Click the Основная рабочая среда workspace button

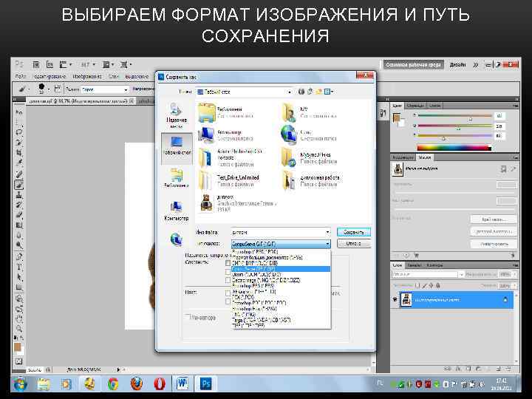(414, 64)
